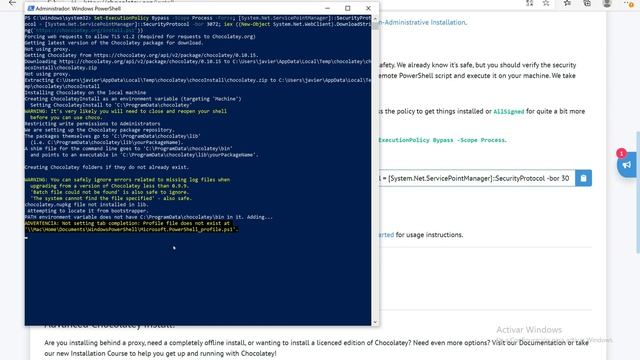Click the 'Installing Chocolatey on the local machine' line
The image size is (640, 360).
click(x=85, y=93)
